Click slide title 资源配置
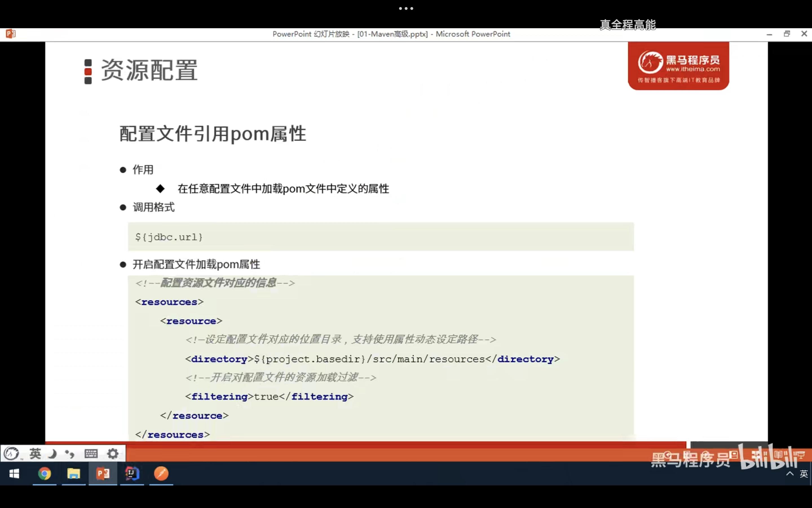 coord(149,70)
